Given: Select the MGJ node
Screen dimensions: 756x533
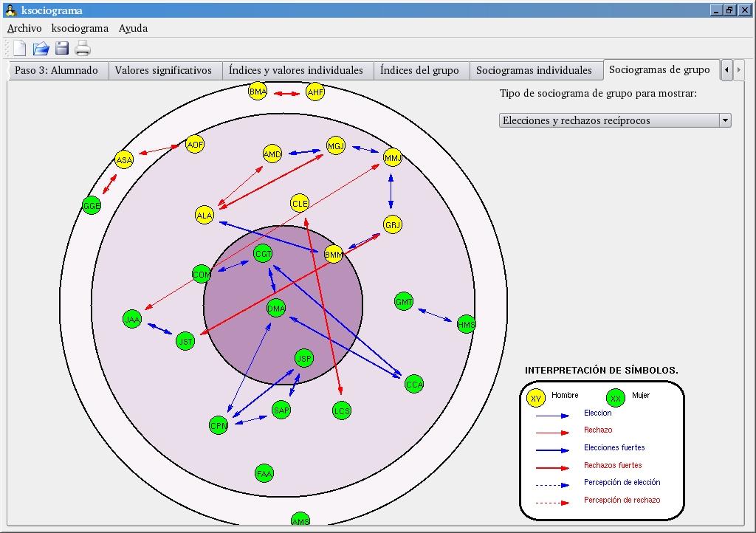Looking at the screenshot, I should 336,145.
